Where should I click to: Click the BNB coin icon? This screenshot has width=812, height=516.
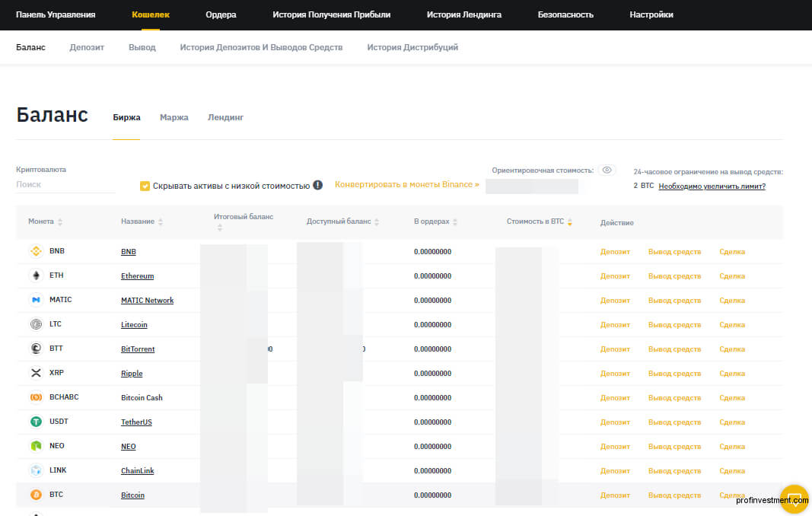36,251
